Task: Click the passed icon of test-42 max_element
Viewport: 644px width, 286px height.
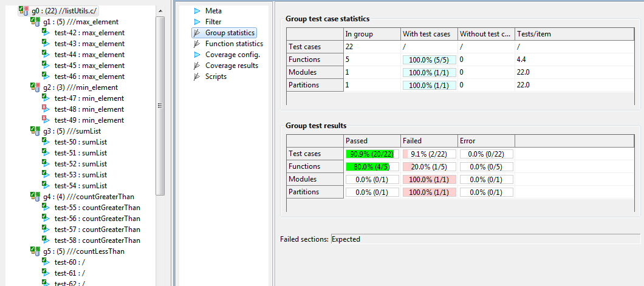Action: 46,32
